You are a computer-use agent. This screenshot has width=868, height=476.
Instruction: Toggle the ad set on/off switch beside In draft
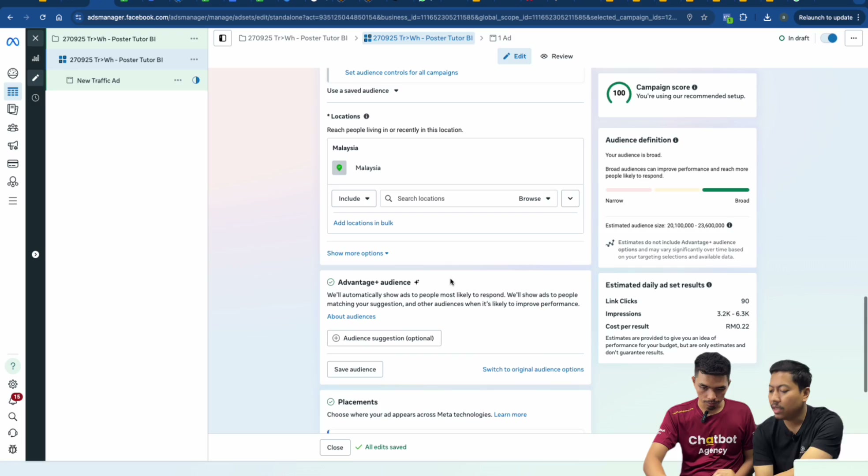tap(829, 38)
